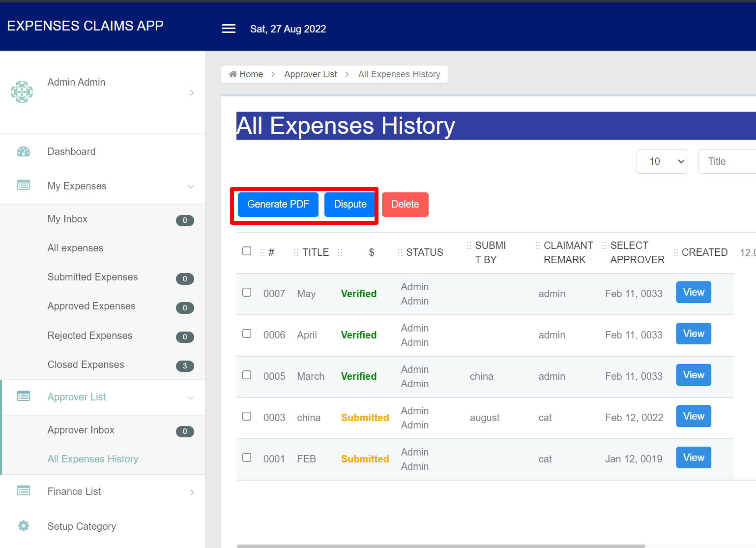Image resolution: width=756 pixels, height=548 pixels.
Task: Collapse the My Expenses submenu chevron
Action: click(x=191, y=186)
